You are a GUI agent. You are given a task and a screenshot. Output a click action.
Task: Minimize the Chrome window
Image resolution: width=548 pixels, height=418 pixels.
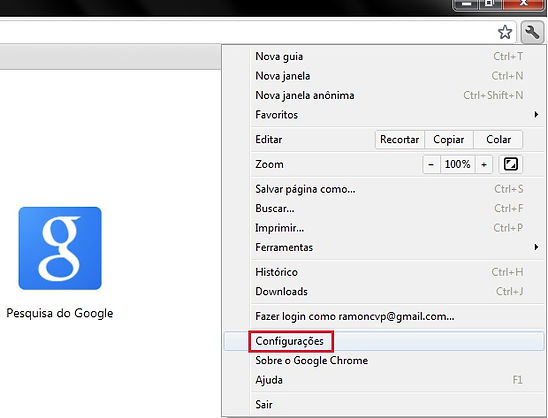tap(465, 4)
